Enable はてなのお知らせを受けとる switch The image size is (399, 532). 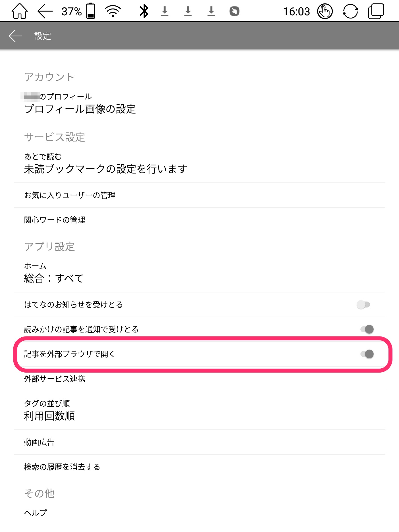(x=363, y=305)
